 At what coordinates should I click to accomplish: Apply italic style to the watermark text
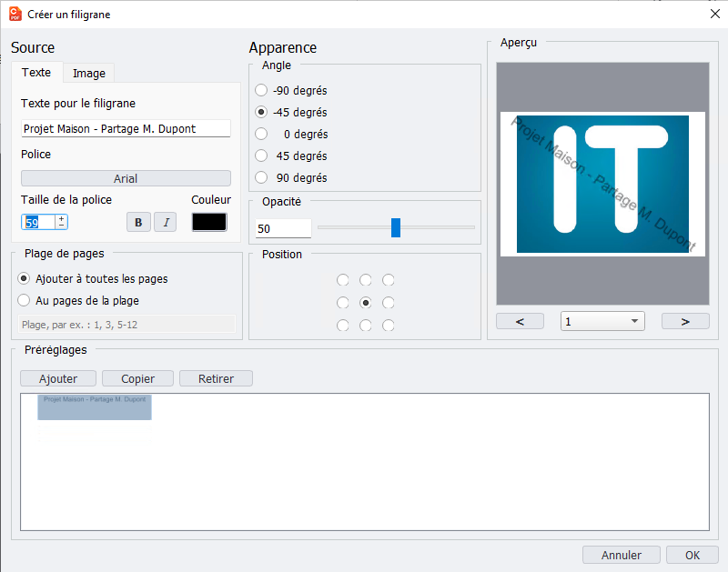point(165,221)
